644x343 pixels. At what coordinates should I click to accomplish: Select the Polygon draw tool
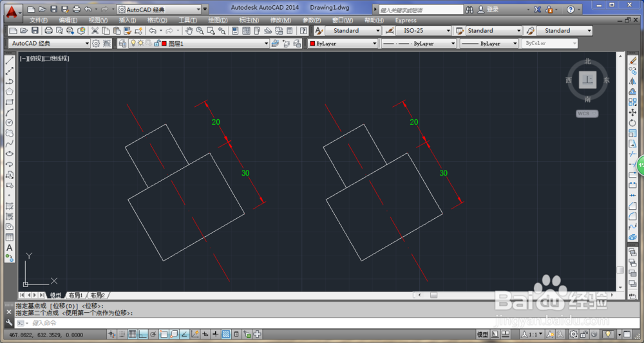[x=10, y=91]
